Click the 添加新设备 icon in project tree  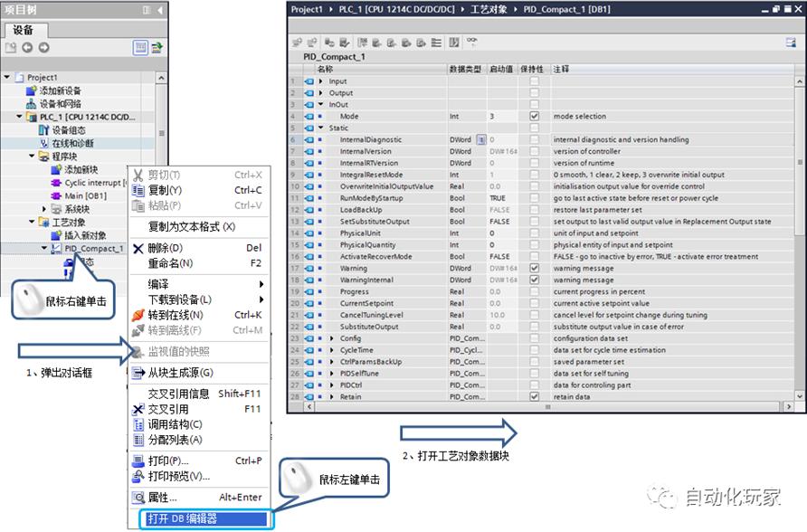pyautogui.click(x=32, y=89)
